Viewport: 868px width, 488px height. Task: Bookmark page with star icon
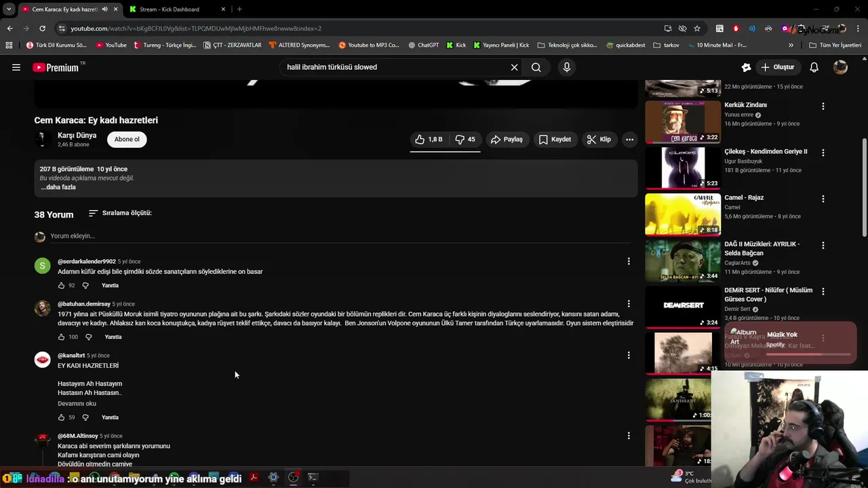697,28
